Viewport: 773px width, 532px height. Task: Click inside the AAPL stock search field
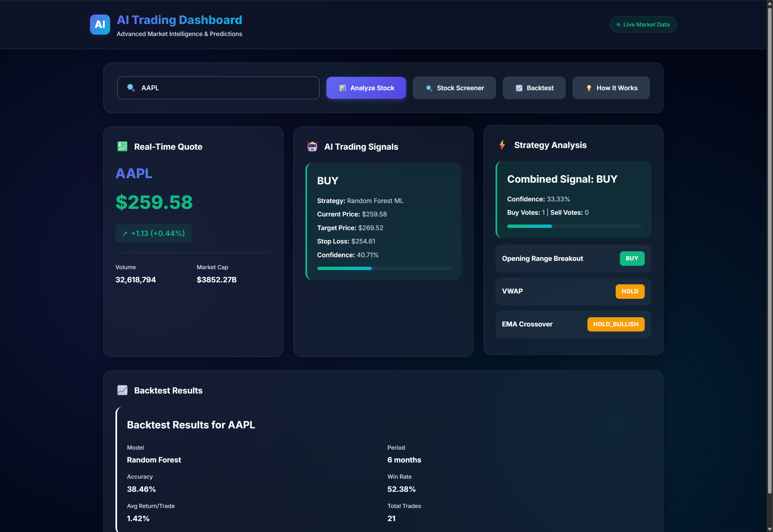(218, 88)
